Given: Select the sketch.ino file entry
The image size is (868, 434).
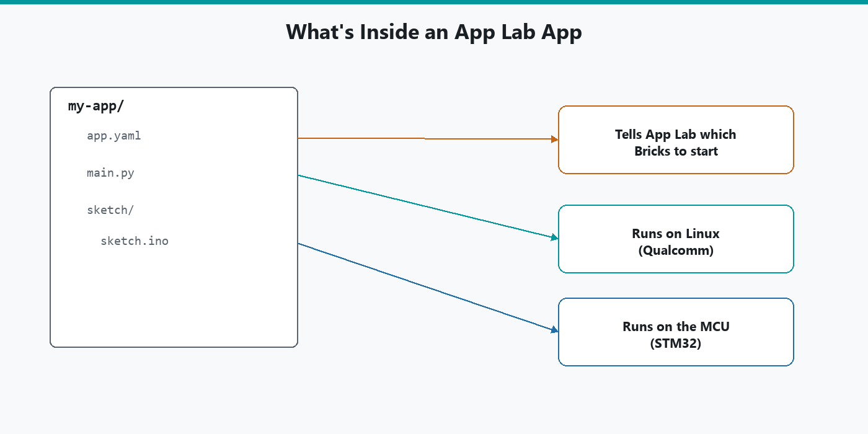Looking at the screenshot, I should [135, 241].
